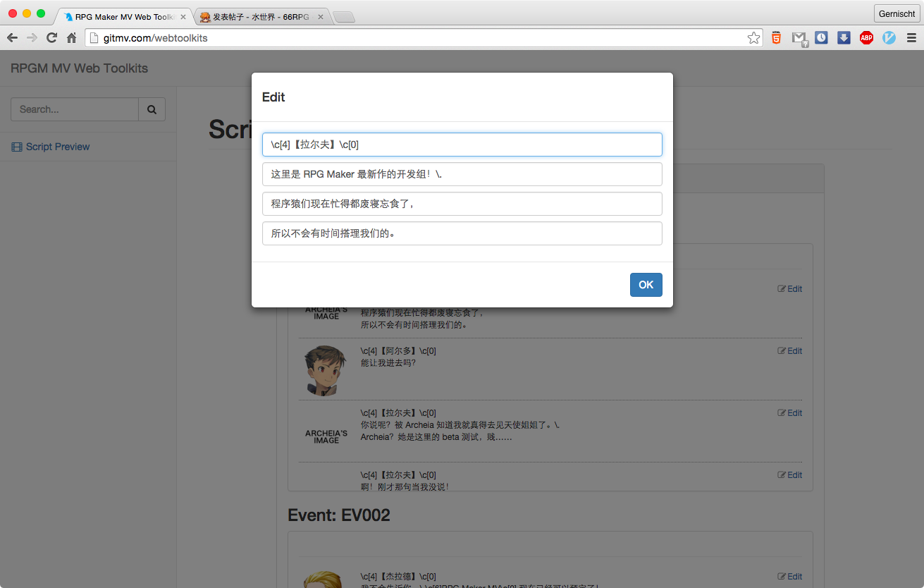Select the field reading 程序猿们现在忙得都废寝忘食了
924x588 pixels.
pos(462,204)
